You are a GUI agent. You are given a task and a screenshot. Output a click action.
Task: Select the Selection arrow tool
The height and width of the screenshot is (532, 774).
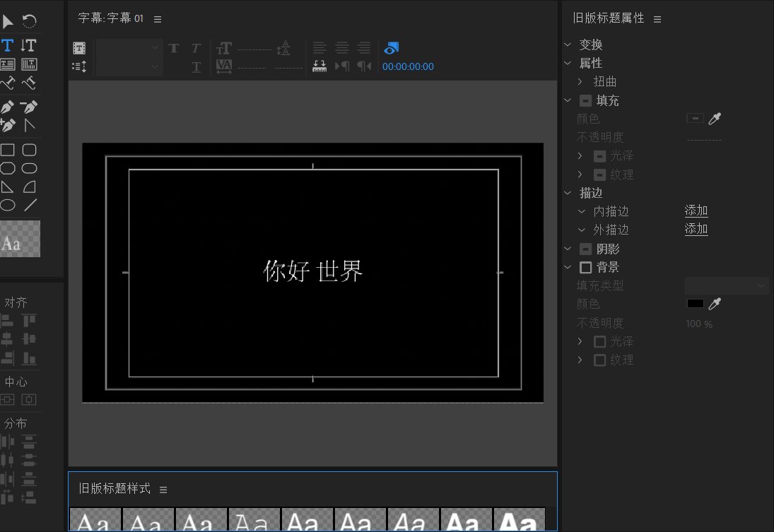coord(8,21)
